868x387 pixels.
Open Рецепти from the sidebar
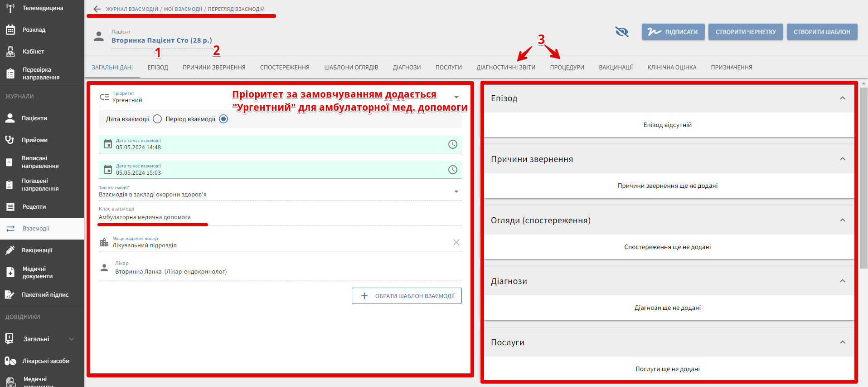(x=34, y=207)
